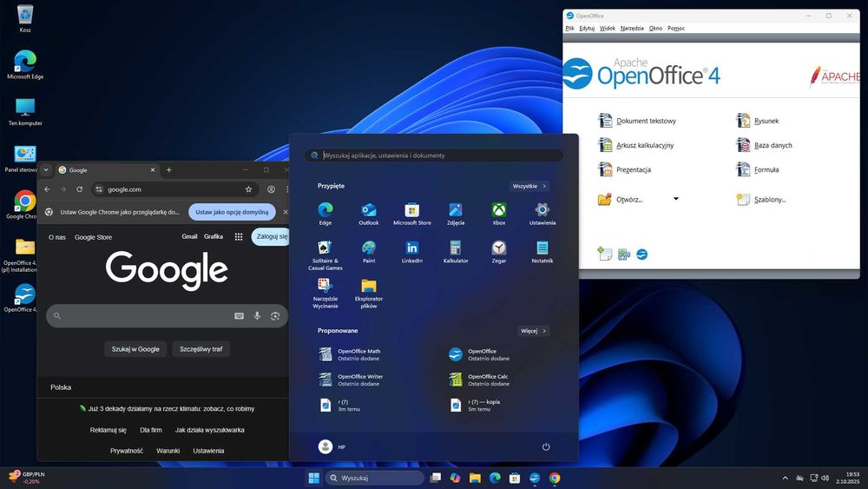868x489 pixels.
Task: Open HP user account in Start menu
Action: pyautogui.click(x=332, y=447)
